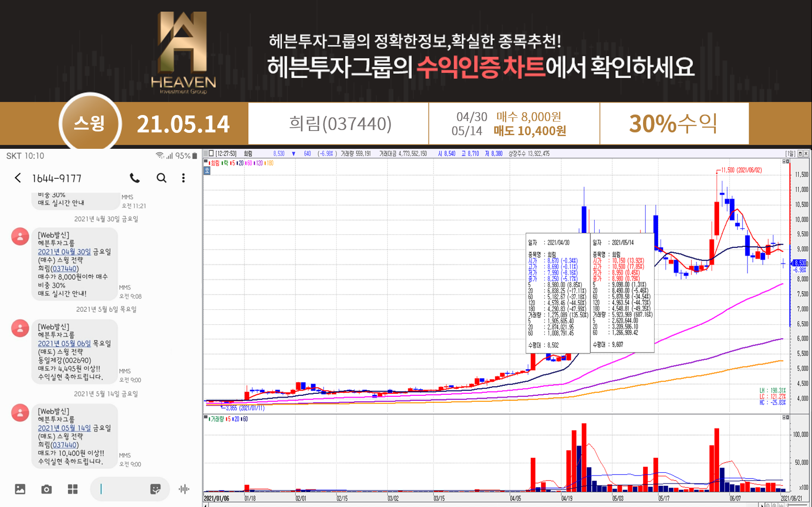Open the stock code link 037440 in April 30 message
This screenshot has width=812, height=507.
[65, 269]
